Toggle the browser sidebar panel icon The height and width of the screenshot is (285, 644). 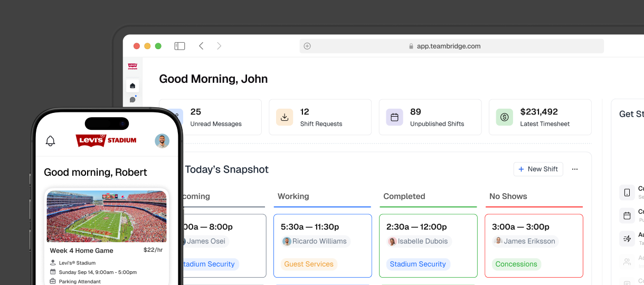180,46
